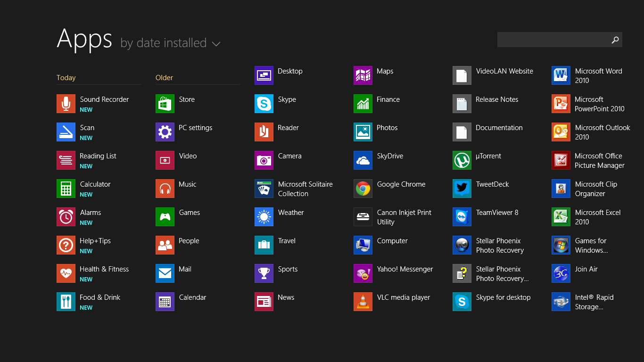This screenshot has width=644, height=362.
Task: Open the Computer icon
Action: point(363,245)
